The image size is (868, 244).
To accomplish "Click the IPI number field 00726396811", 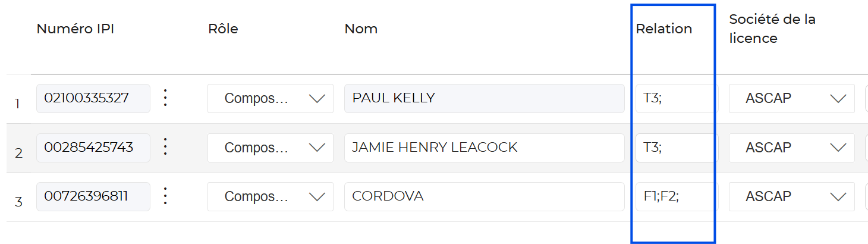I will pos(93,196).
